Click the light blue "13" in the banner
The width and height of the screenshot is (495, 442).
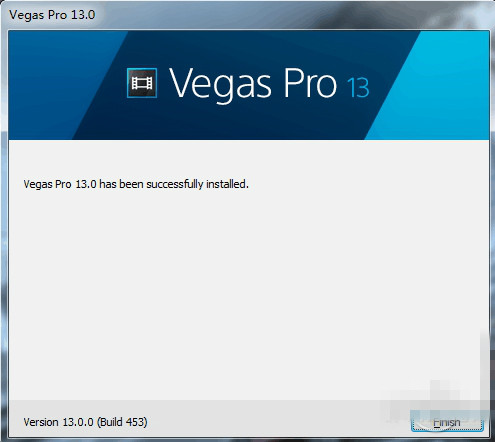(358, 88)
